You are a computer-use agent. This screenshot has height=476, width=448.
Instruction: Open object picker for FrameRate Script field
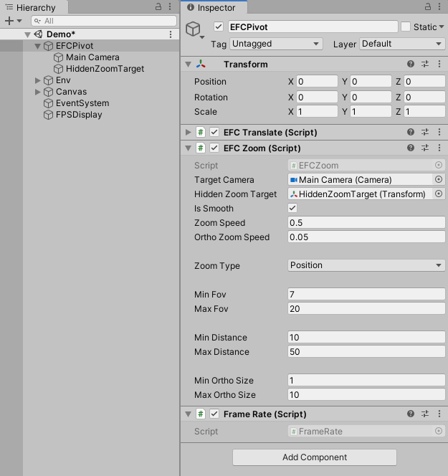(439, 431)
